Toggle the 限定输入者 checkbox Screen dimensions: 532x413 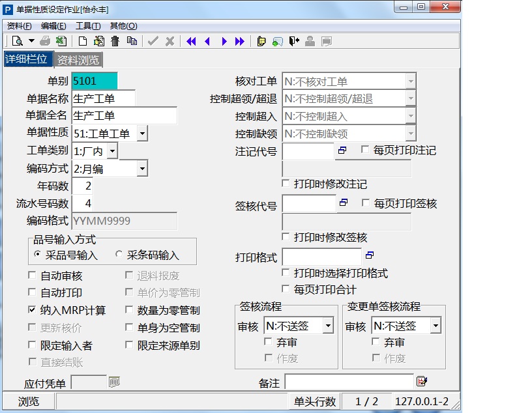coord(32,345)
